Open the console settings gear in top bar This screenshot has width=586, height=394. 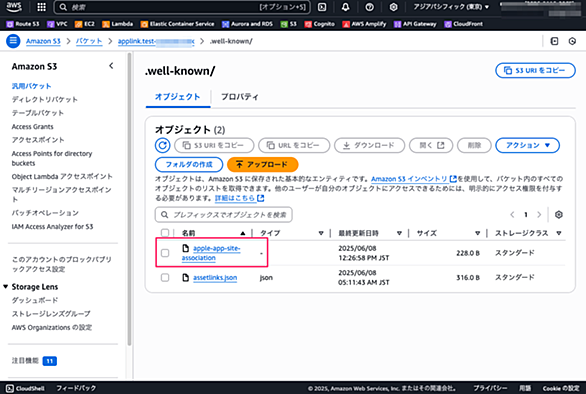(393, 7)
